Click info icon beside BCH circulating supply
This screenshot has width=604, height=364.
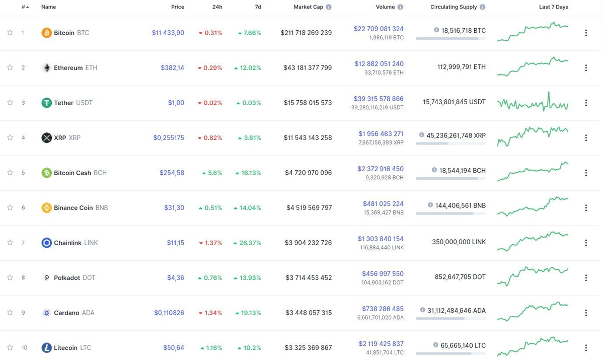coord(434,170)
